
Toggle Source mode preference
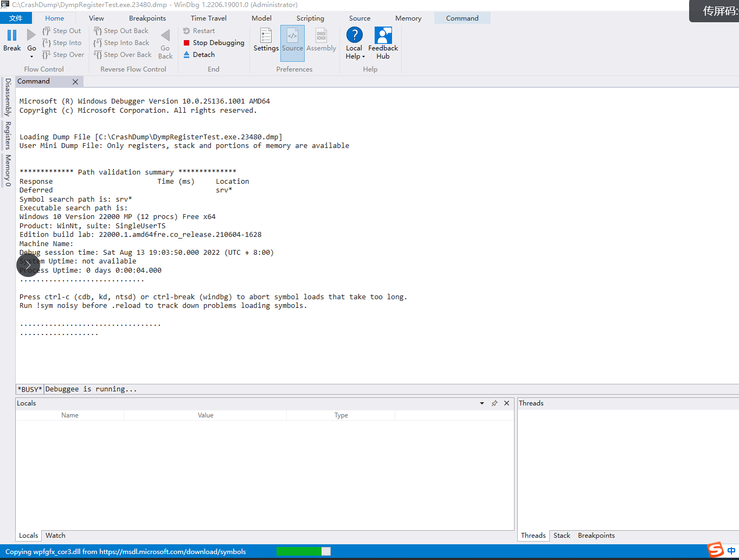pyautogui.click(x=292, y=43)
